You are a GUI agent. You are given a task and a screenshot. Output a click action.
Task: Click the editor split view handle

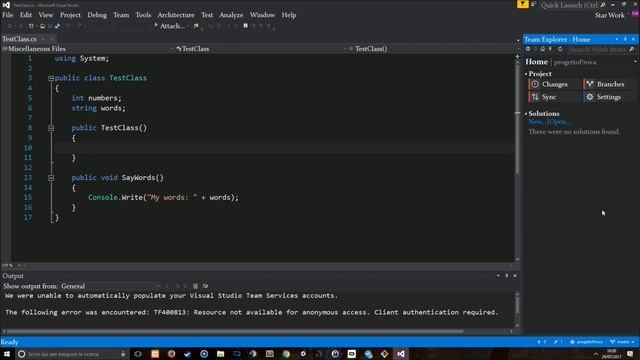pos(517,57)
